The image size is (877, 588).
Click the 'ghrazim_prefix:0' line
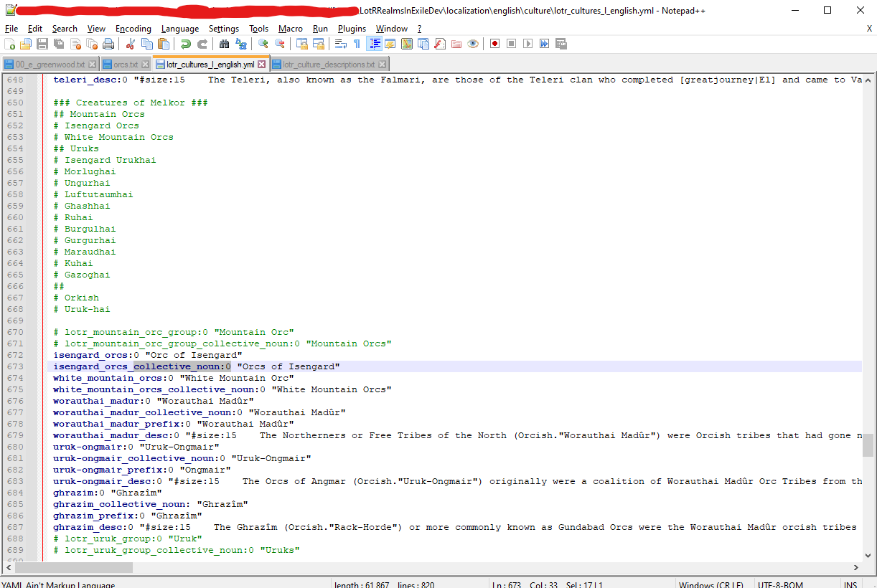coord(127,516)
